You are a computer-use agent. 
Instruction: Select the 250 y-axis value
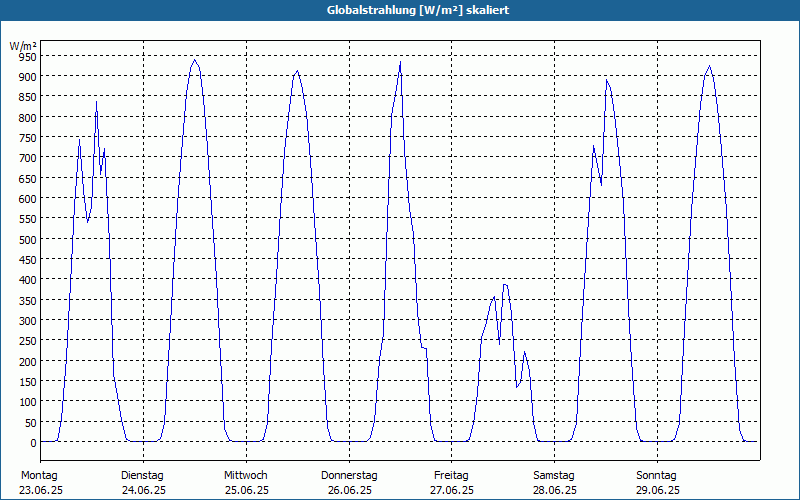pos(28,341)
